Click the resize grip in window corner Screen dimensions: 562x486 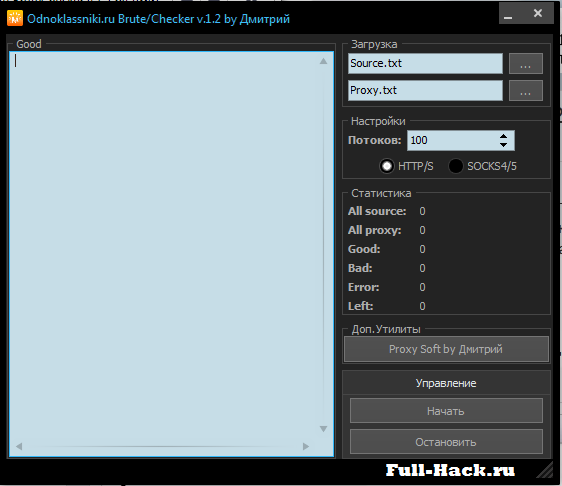pyautogui.click(x=545, y=470)
